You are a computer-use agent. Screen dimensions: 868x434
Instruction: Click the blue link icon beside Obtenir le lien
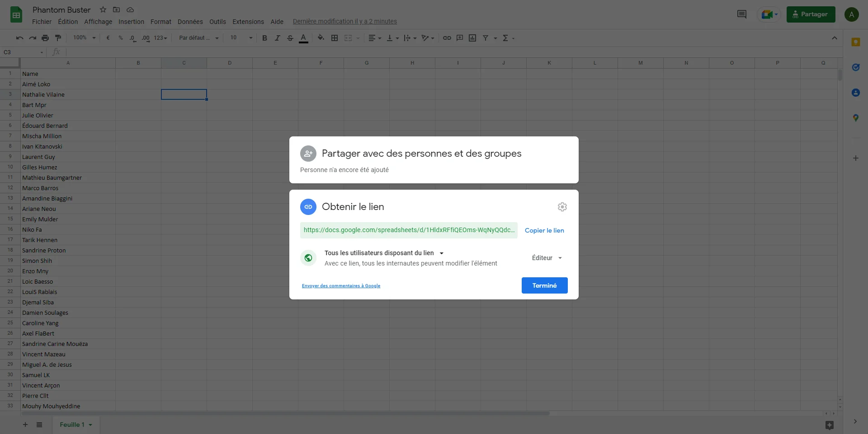(308, 207)
